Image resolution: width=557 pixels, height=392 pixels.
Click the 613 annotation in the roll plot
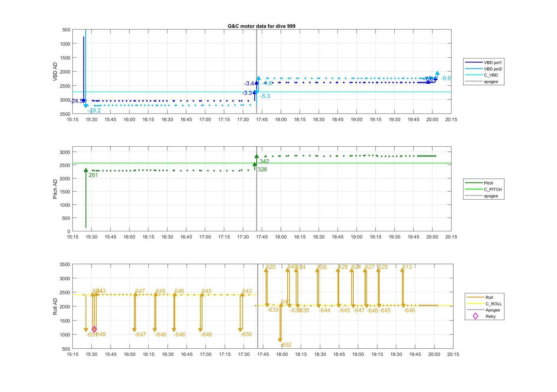click(x=407, y=267)
